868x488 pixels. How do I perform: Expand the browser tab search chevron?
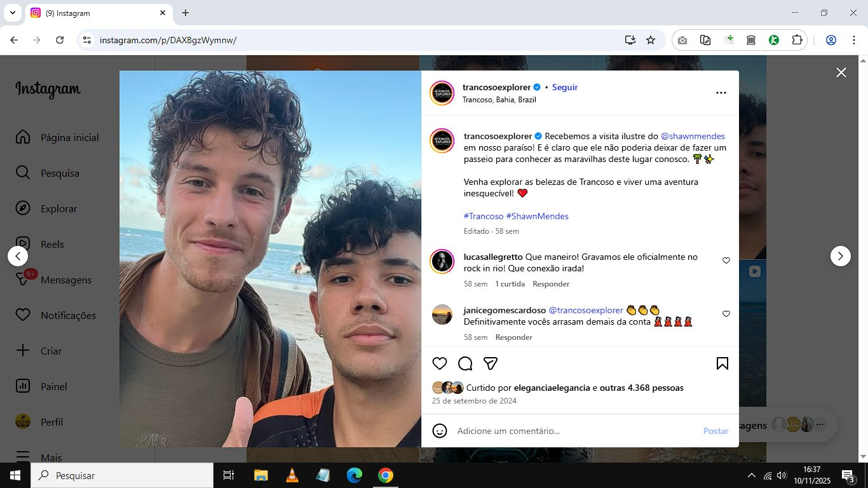(12, 13)
